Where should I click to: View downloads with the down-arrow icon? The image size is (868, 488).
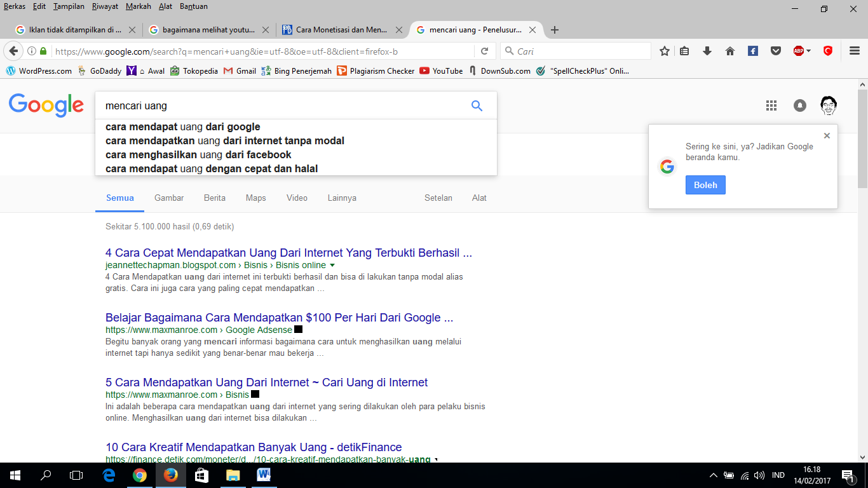click(x=707, y=51)
